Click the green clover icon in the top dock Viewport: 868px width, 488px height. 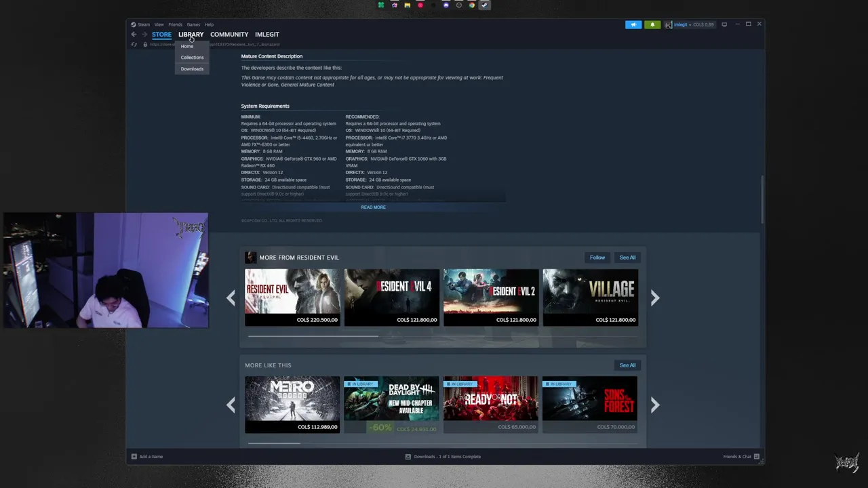[x=381, y=5]
